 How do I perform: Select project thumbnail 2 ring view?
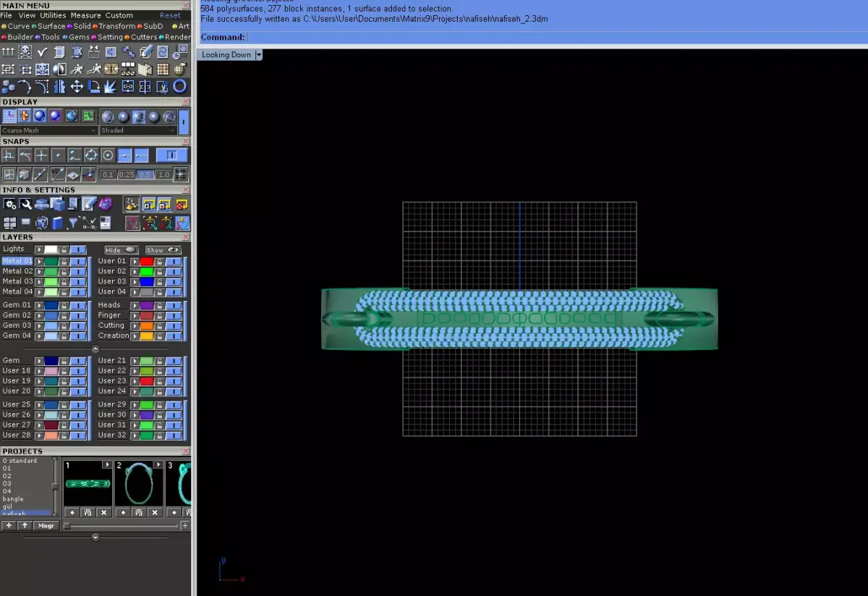coord(139,483)
